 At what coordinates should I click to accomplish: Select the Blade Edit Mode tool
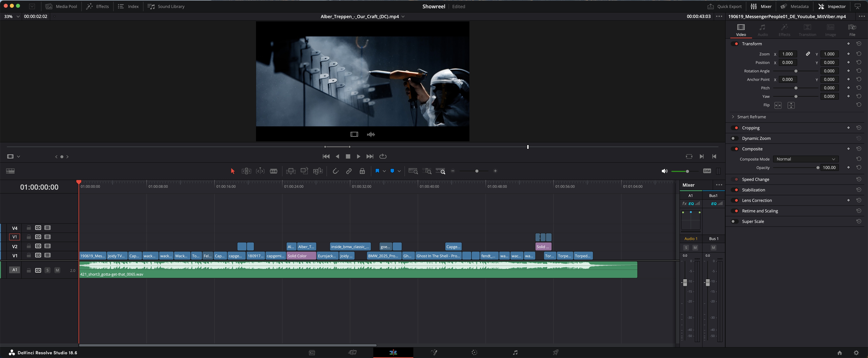[x=274, y=171]
